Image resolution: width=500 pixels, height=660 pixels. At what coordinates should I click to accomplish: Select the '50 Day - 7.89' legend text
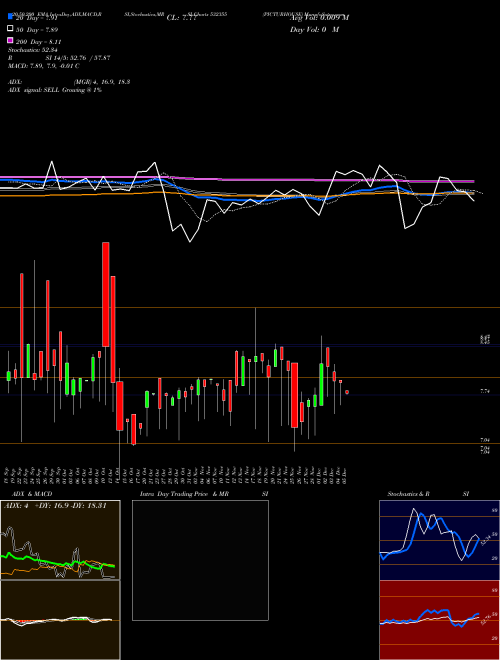pos(37,30)
